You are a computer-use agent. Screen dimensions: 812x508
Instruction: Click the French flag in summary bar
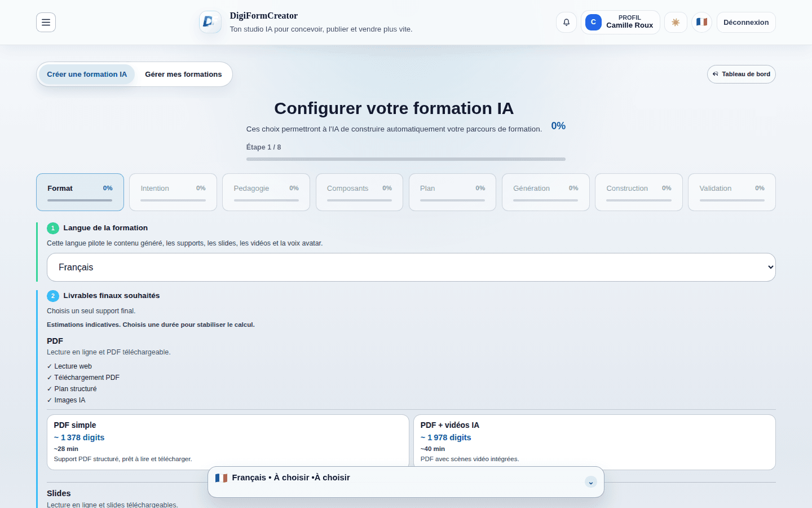221,478
